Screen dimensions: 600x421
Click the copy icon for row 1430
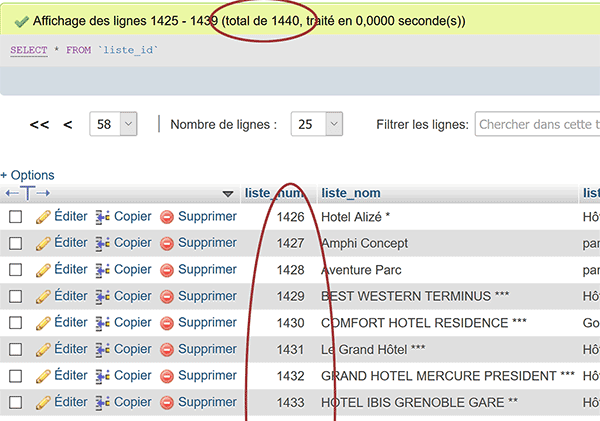click(x=103, y=323)
